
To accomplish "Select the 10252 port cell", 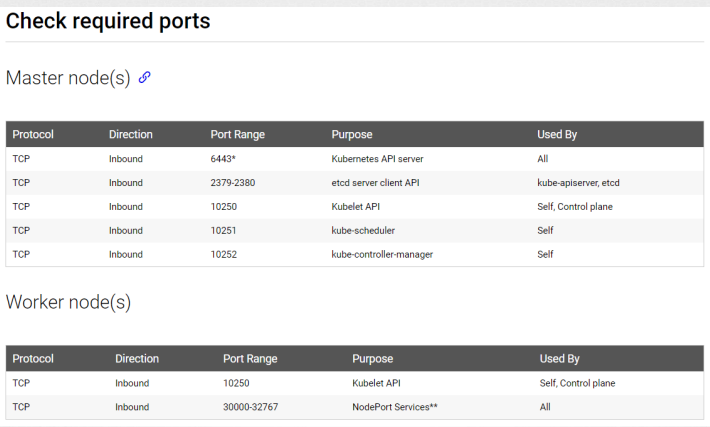I will click(224, 254).
